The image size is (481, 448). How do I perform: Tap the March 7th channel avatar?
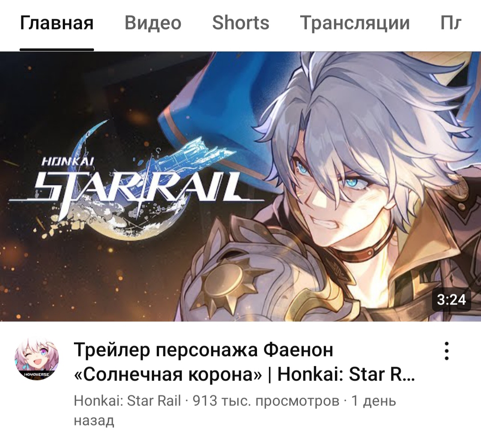[x=37, y=358]
